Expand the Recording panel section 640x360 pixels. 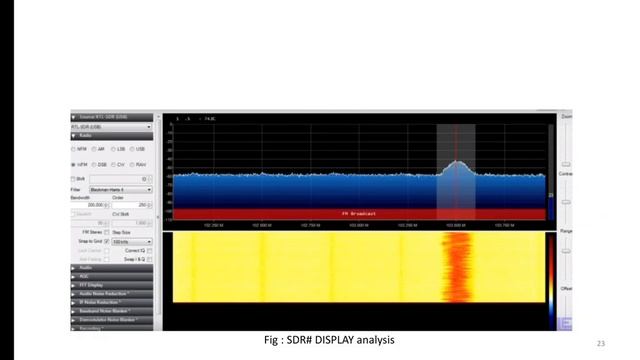[112, 328]
